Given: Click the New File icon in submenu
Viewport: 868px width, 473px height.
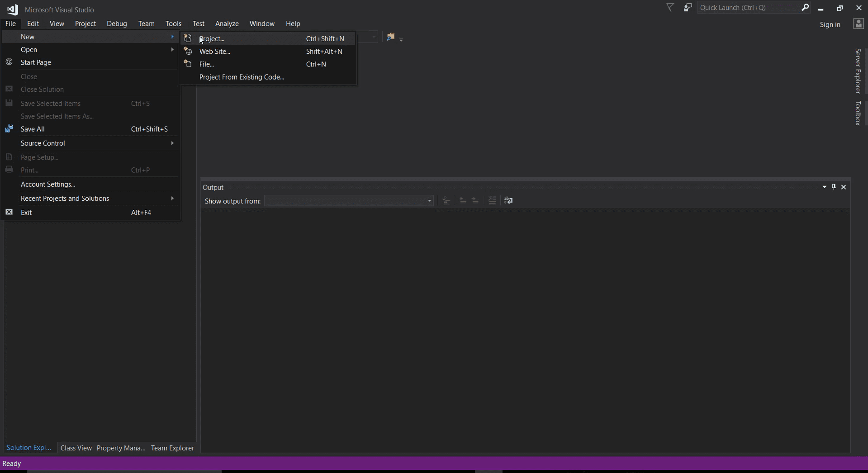Looking at the screenshot, I should tap(188, 64).
